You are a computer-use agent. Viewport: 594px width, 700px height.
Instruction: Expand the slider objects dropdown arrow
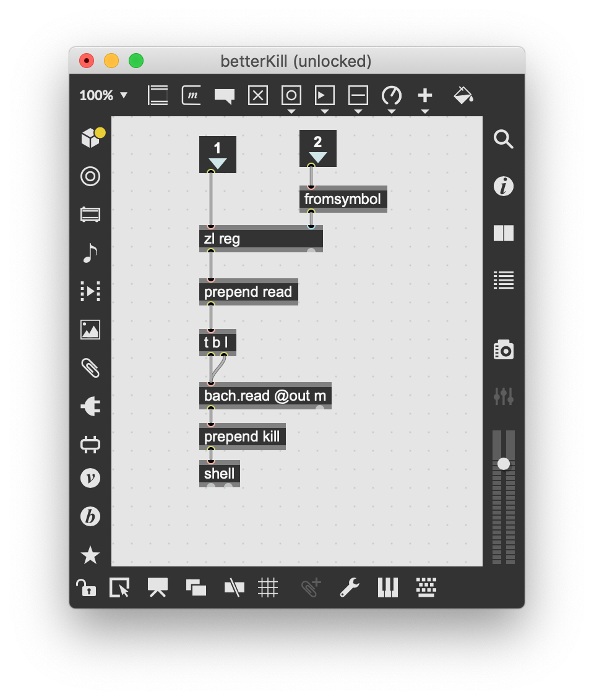(358, 111)
